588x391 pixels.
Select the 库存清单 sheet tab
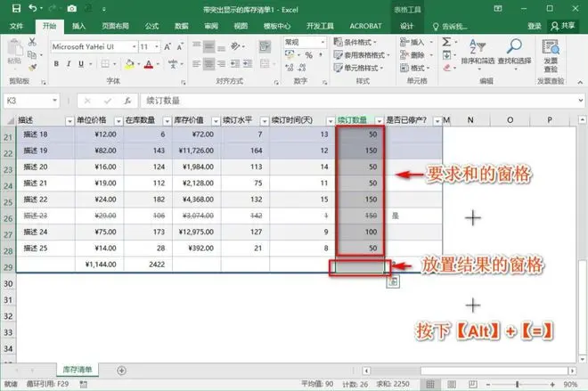pyautogui.click(x=78, y=370)
